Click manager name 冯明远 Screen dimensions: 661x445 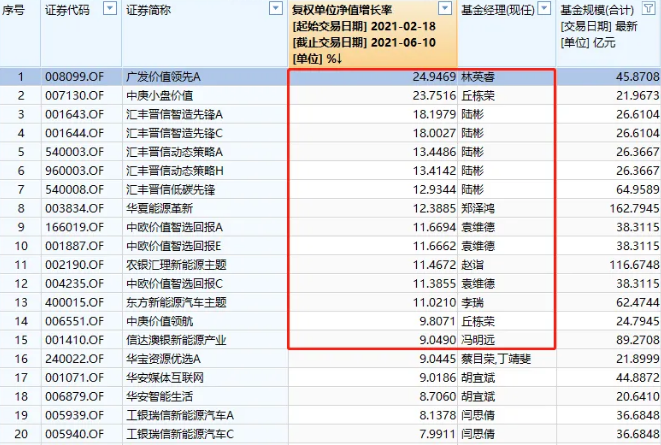[x=478, y=340]
